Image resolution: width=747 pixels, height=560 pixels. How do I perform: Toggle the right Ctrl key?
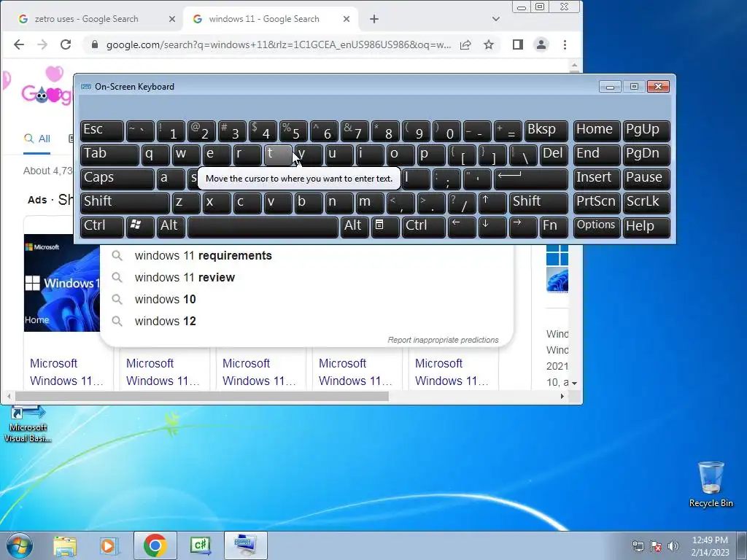coord(424,227)
